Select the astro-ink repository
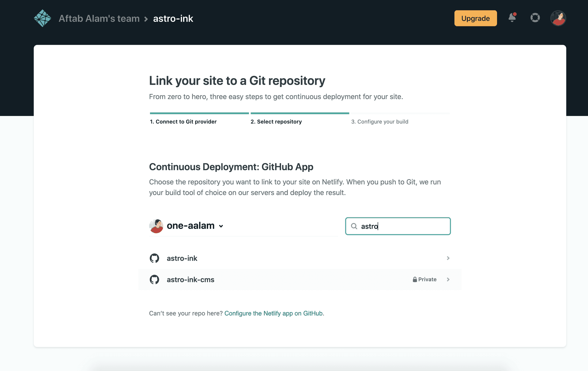The height and width of the screenshot is (371, 588). [300, 258]
